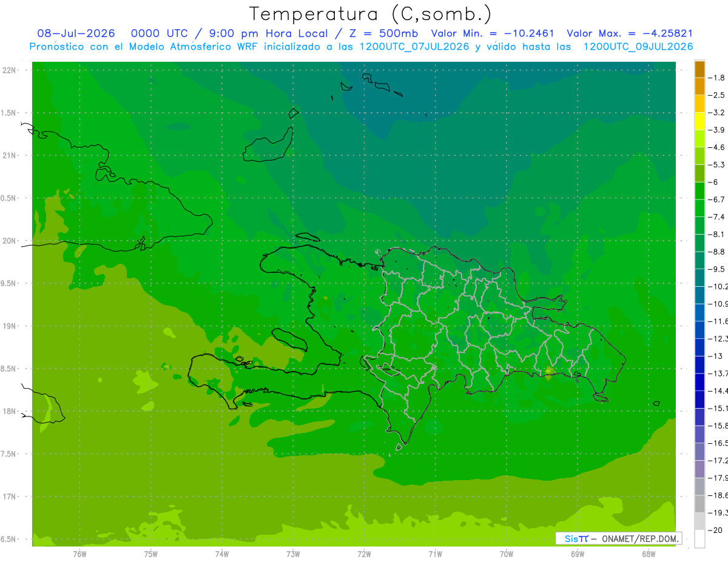This screenshot has width=728, height=562.
Task: Click the "-5.3" legend value
Action: pyautogui.click(x=716, y=164)
